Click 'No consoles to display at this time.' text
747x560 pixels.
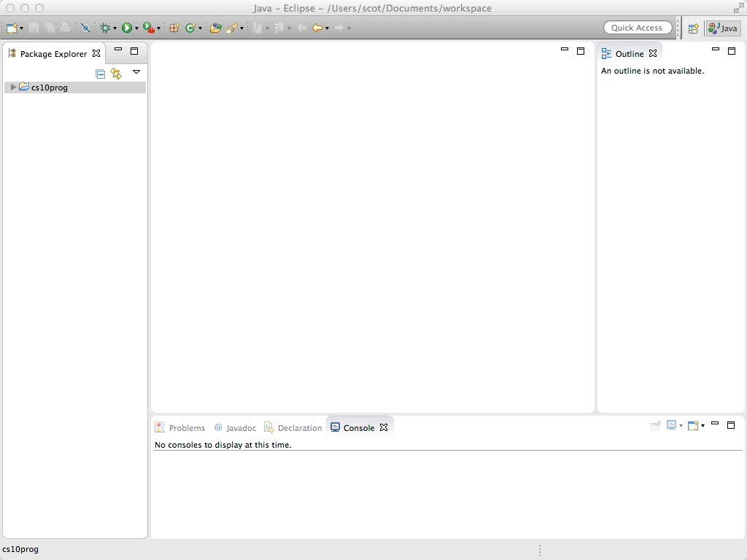click(x=222, y=445)
